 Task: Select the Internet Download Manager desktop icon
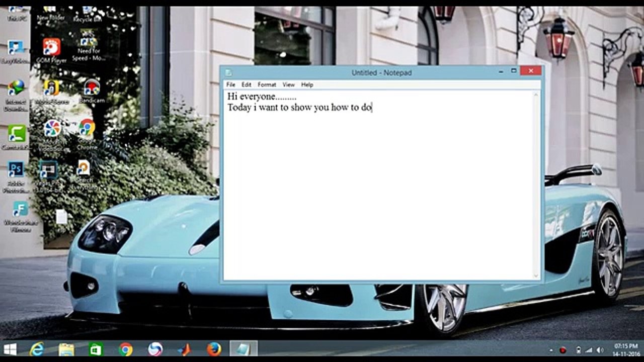[16, 96]
